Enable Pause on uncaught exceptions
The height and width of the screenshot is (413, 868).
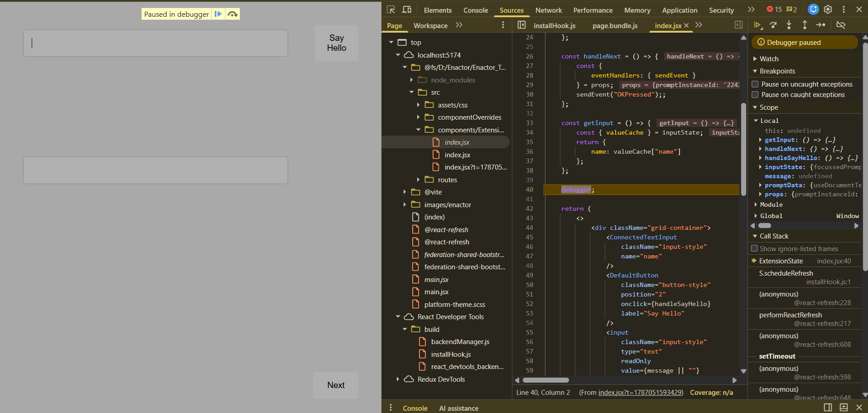click(x=755, y=84)
